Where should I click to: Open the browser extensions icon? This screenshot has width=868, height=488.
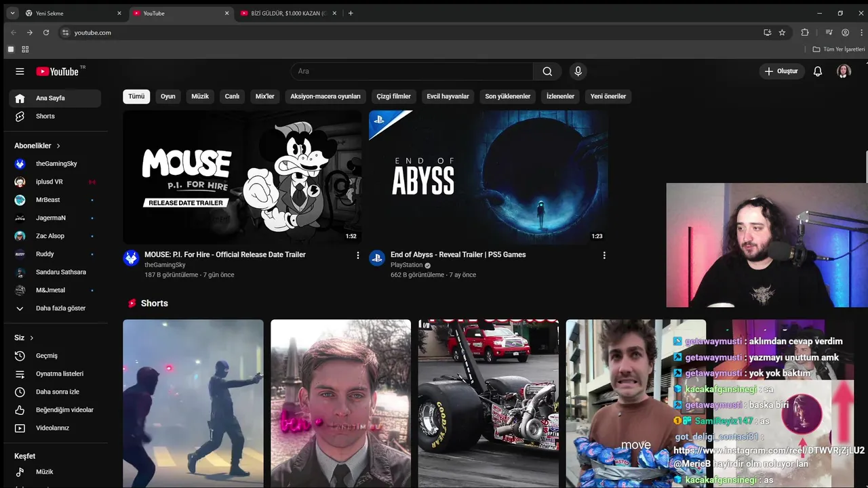coord(805,33)
